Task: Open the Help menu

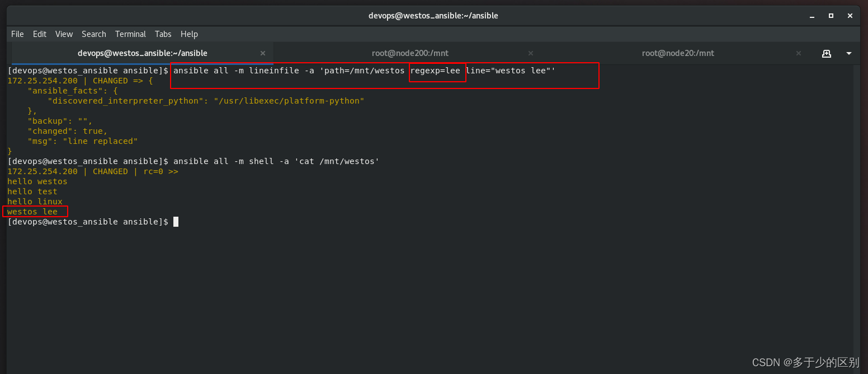Action: (189, 34)
